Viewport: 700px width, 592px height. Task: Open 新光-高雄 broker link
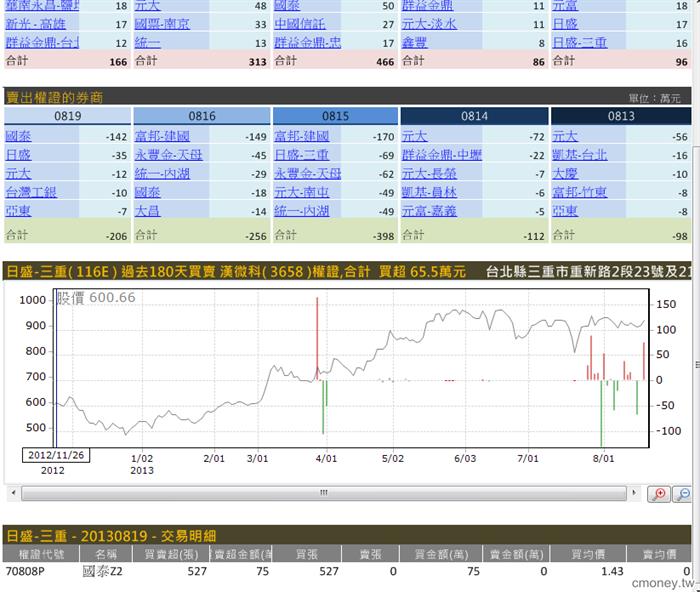point(36,24)
